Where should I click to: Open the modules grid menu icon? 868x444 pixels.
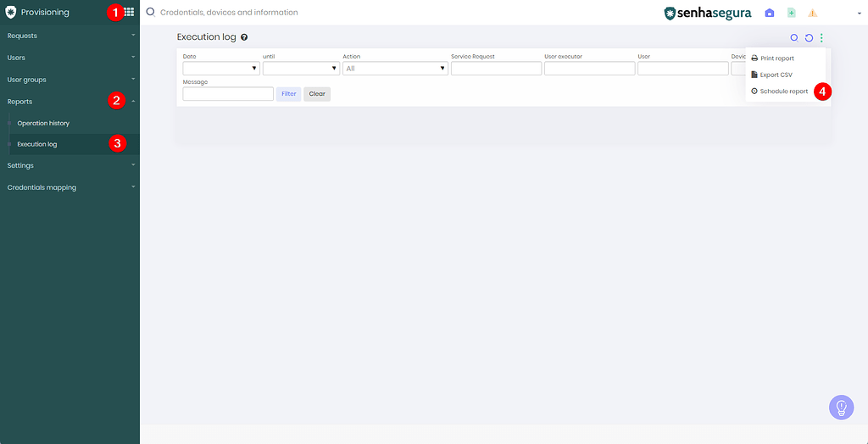(129, 12)
